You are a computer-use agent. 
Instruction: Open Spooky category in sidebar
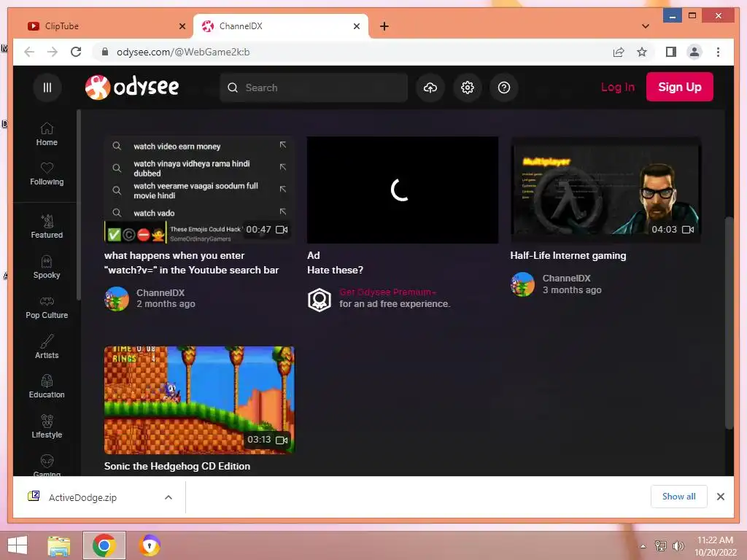coord(47,267)
